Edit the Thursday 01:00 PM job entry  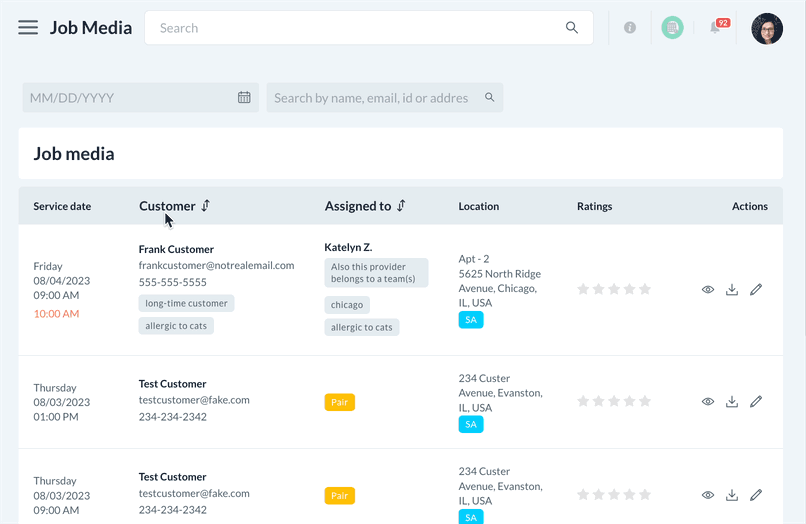756,402
